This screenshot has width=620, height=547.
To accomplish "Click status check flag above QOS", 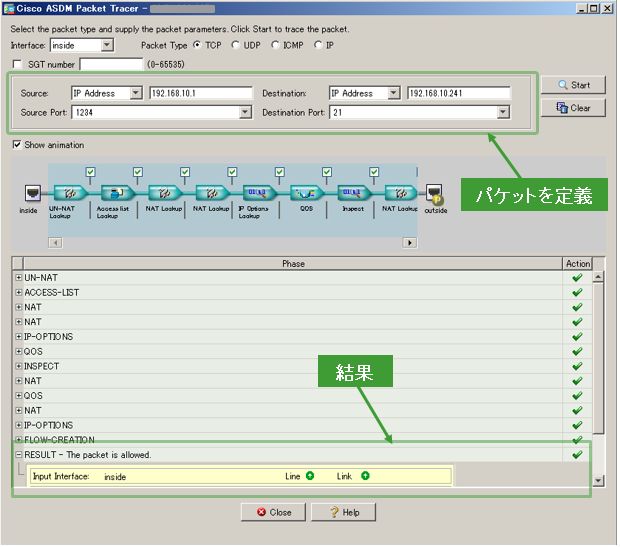I will click(327, 172).
